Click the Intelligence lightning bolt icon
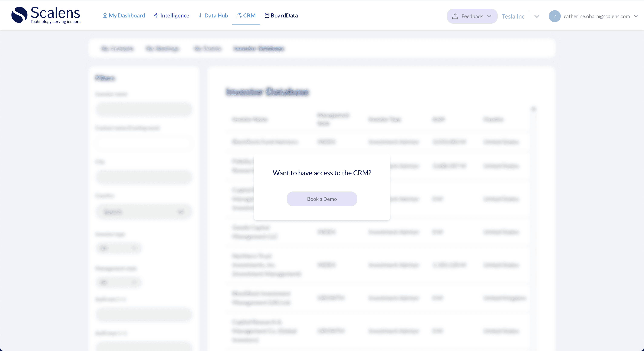This screenshot has height=351, width=644. coord(156,16)
